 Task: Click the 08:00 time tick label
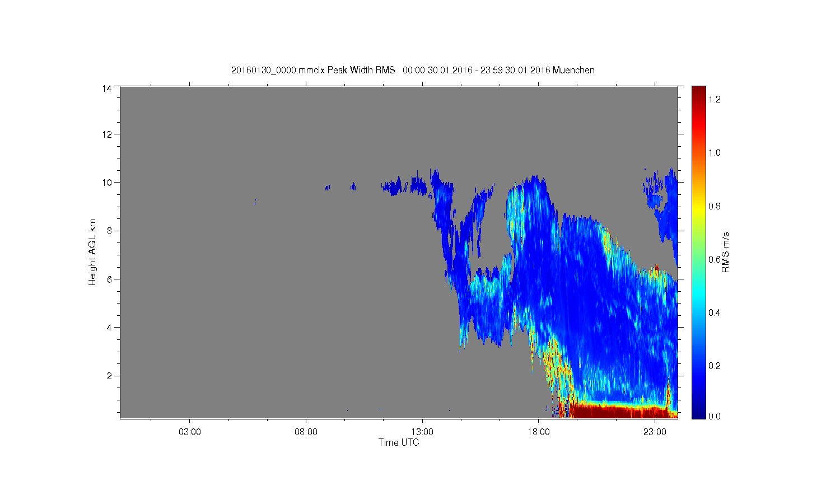tap(306, 432)
